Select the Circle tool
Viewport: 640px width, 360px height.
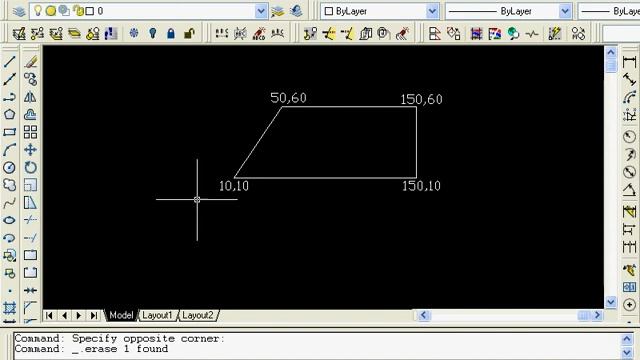[10, 167]
